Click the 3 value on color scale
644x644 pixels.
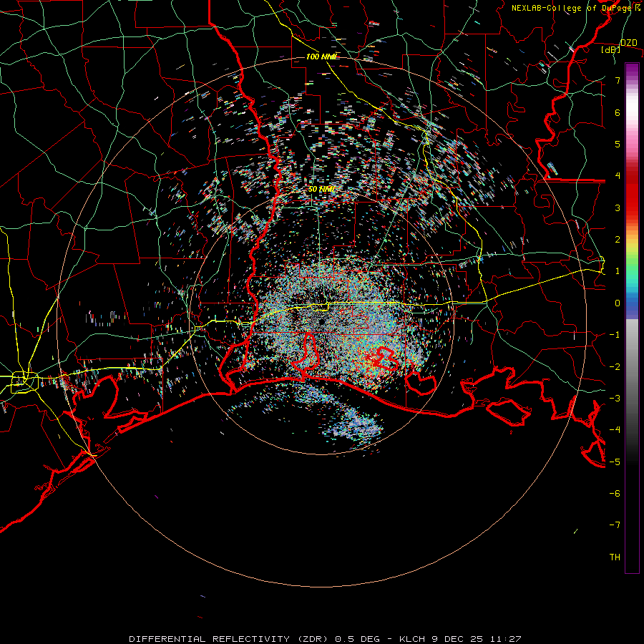[618, 208]
